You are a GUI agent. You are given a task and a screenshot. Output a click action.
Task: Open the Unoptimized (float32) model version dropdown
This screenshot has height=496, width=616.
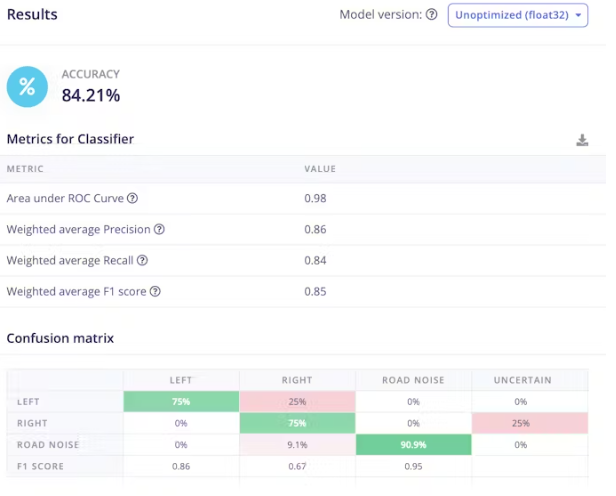tap(517, 15)
